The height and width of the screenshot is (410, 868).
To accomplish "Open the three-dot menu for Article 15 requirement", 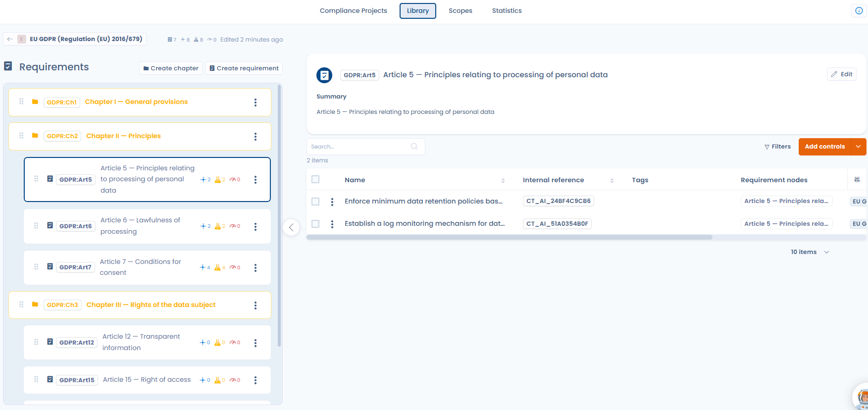I will pos(255,380).
